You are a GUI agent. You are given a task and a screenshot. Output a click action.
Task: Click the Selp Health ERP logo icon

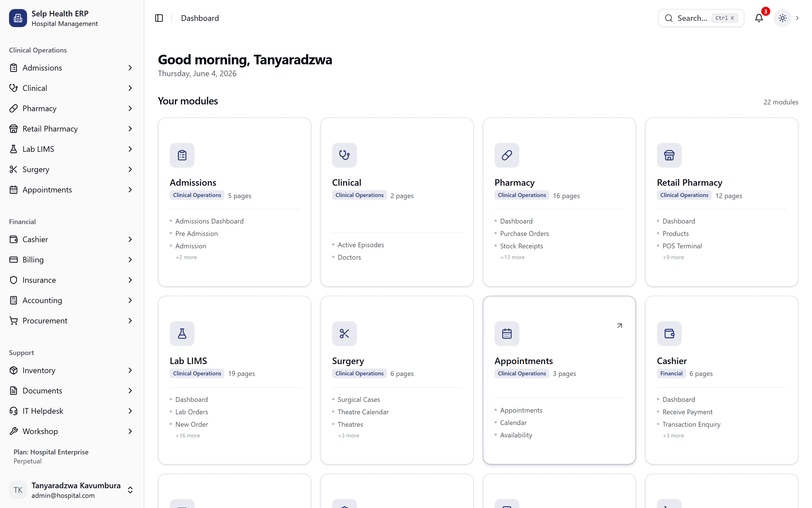coord(18,18)
